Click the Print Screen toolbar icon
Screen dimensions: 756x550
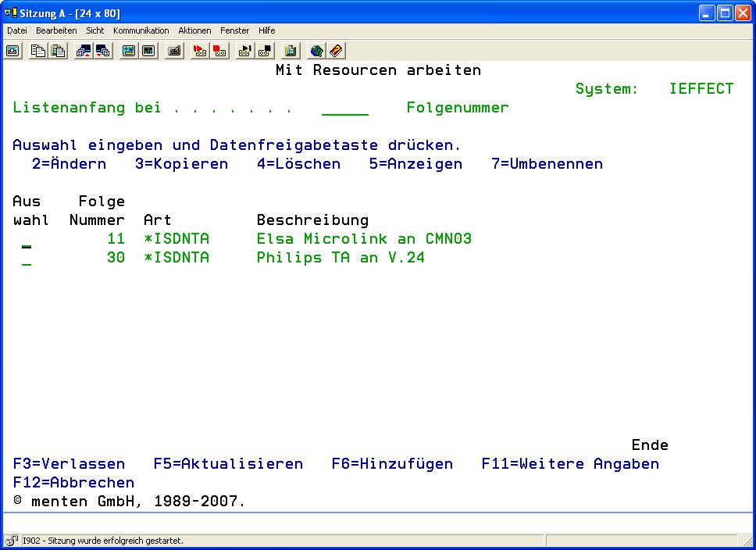pyautogui.click(x=13, y=51)
